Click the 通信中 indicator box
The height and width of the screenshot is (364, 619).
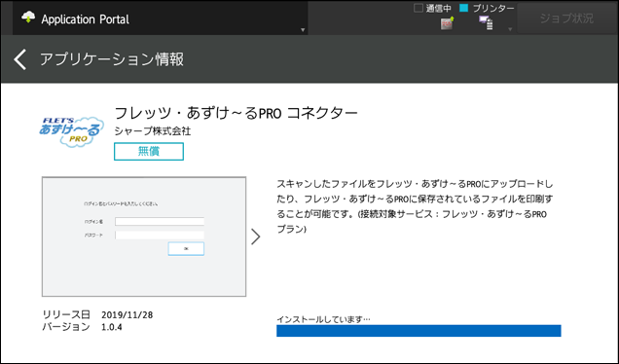(x=419, y=8)
